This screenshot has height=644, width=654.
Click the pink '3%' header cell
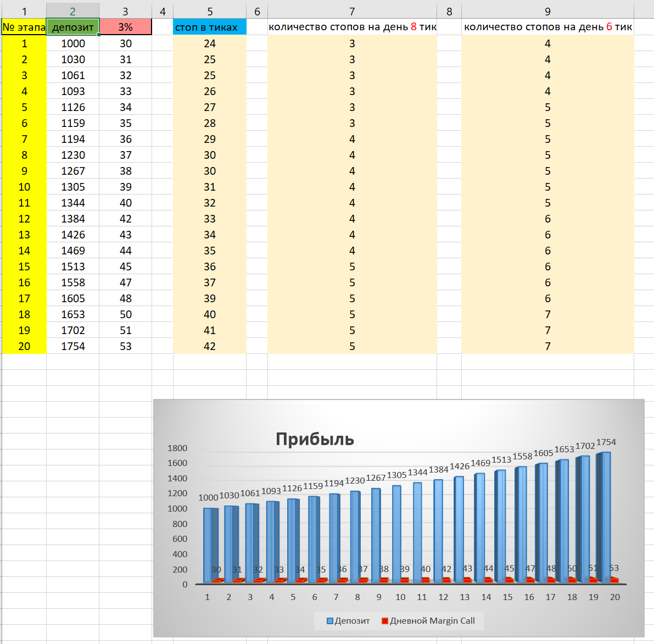point(125,27)
